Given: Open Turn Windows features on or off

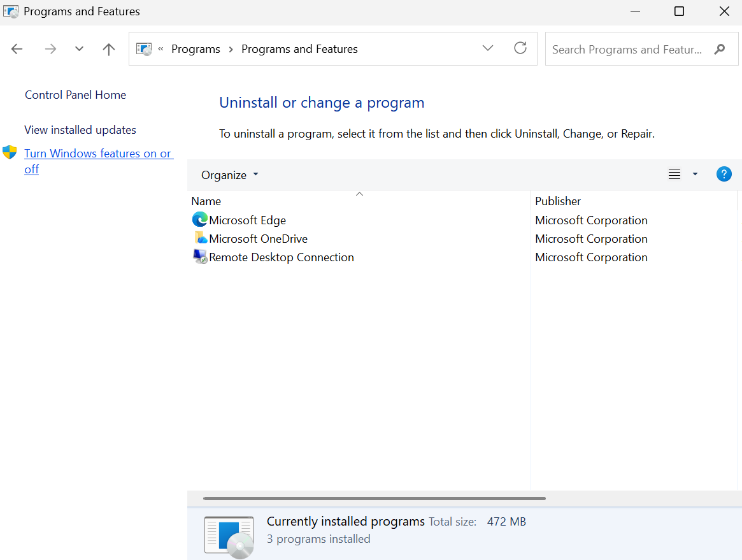Looking at the screenshot, I should pyautogui.click(x=99, y=161).
